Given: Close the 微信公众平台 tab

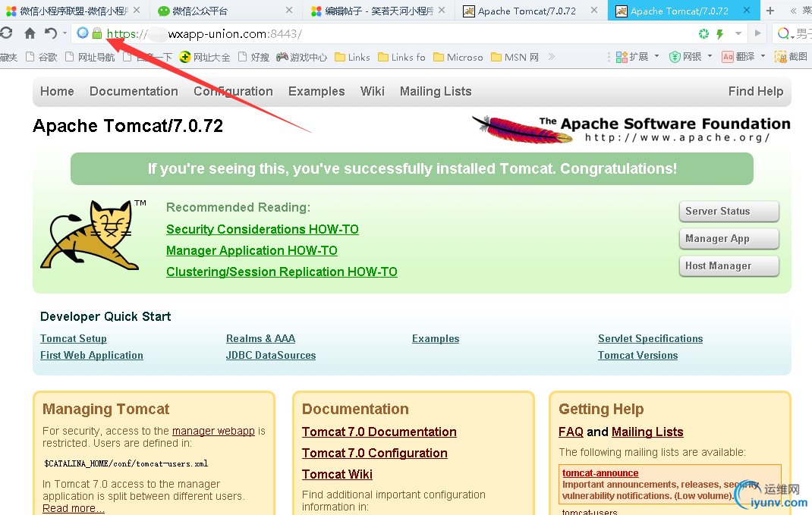Looking at the screenshot, I should pos(289,11).
